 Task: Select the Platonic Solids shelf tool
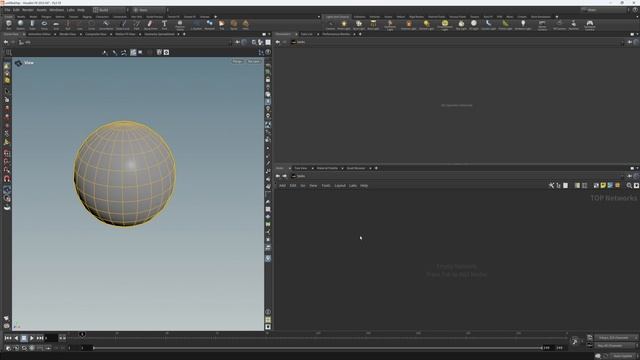(x=180, y=25)
